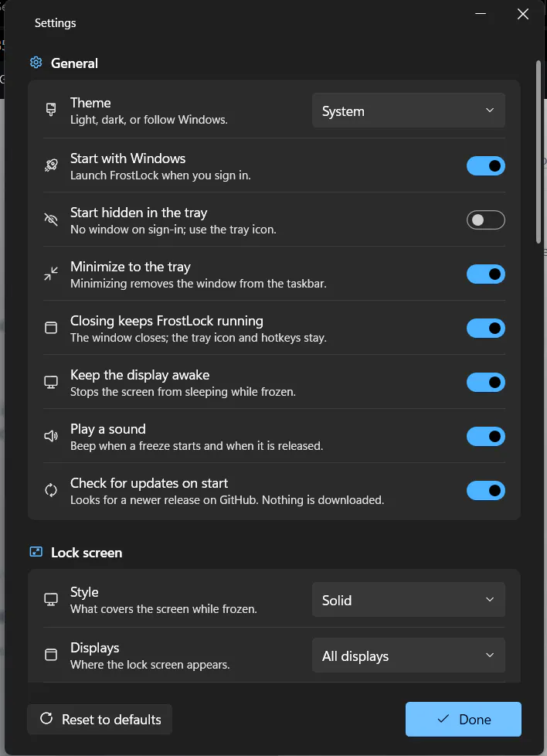Click the Closing keeps FrostLock running window icon
Screen dimensions: 547x756
[x=50, y=328]
